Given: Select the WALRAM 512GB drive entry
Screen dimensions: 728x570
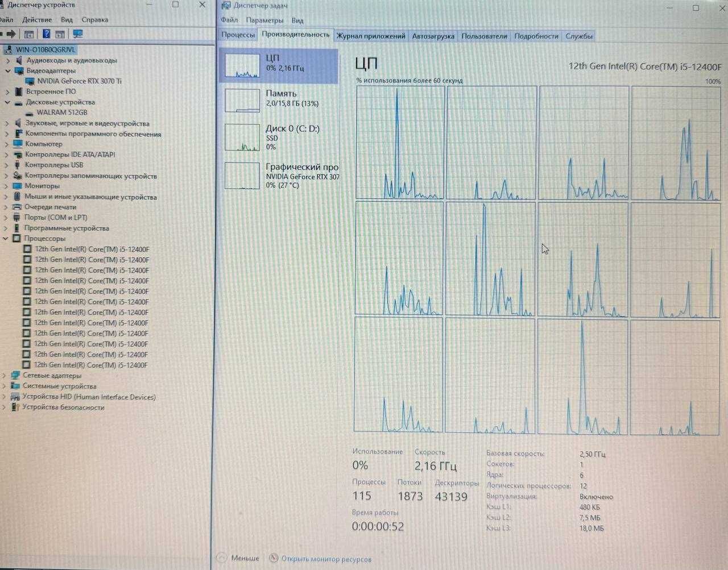Looking at the screenshot, I should (x=62, y=113).
